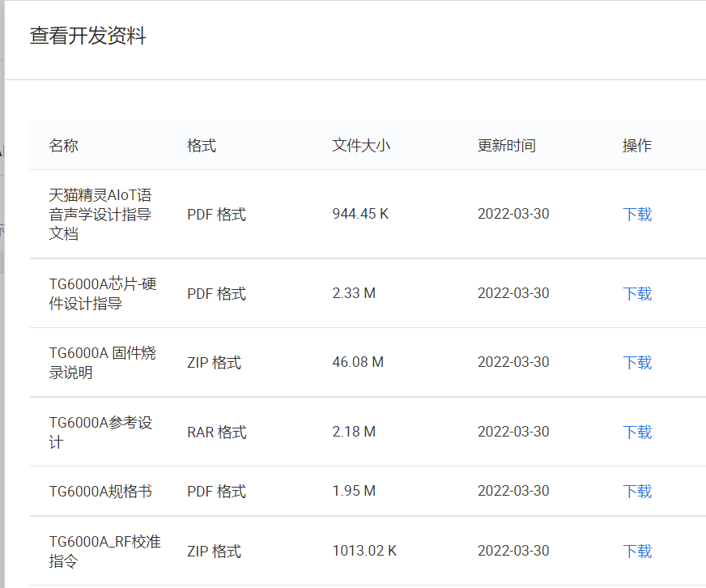This screenshot has width=706, height=588.
Task: Click PDF 格式 cell of 天猫精灵AIoT row
Action: 216,214
